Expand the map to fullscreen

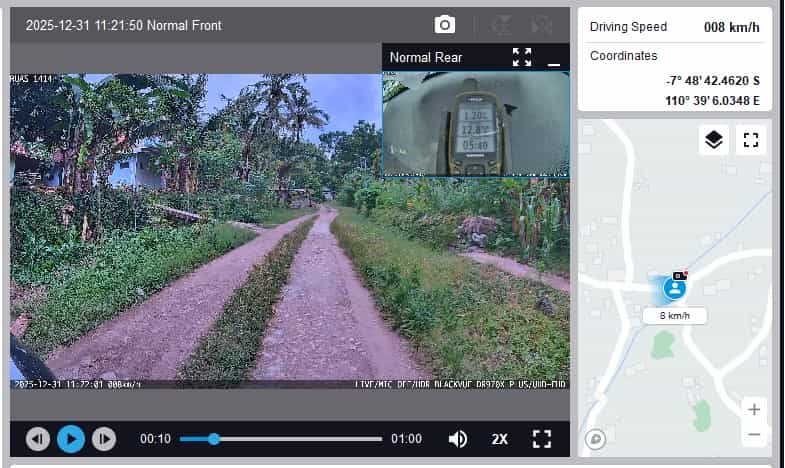click(751, 140)
